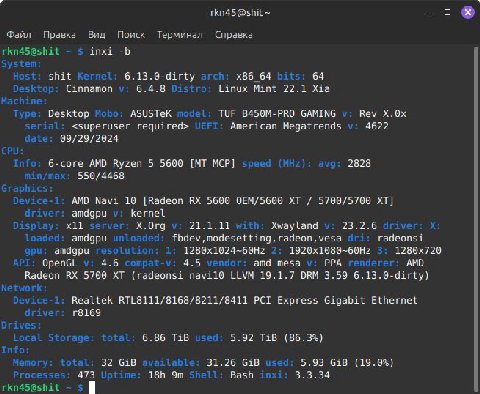Click the 'Realtek RTL8111/8168/8211/8411' device text
Image resolution: width=480 pixels, height=394 pixels.
click(159, 300)
